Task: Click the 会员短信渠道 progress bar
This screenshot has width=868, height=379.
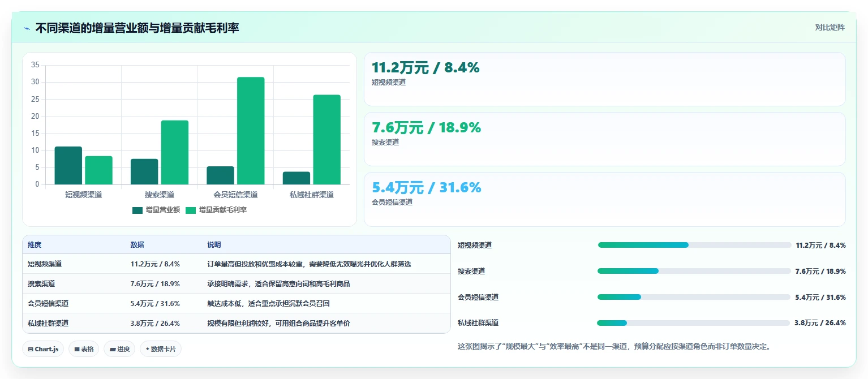Action: 694,297
